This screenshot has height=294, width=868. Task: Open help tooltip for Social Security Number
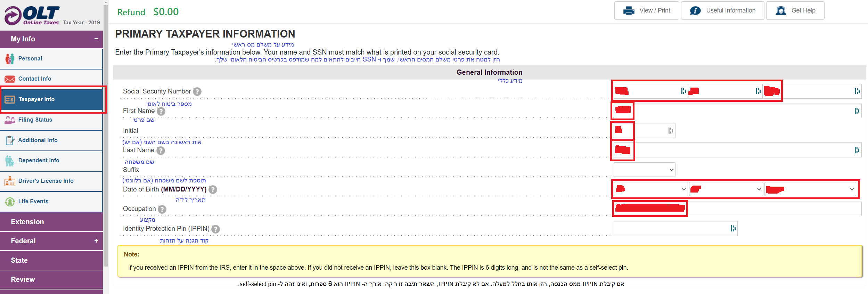tap(197, 91)
